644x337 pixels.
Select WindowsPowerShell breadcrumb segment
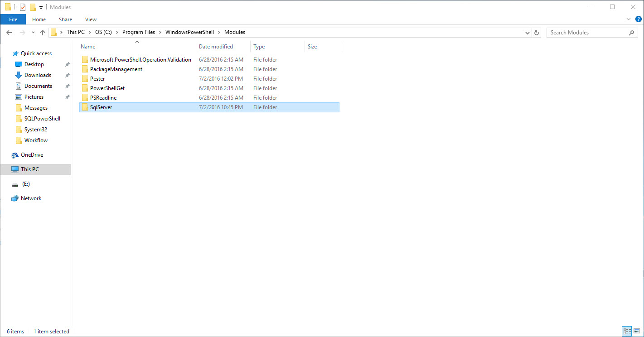tap(189, 32)
